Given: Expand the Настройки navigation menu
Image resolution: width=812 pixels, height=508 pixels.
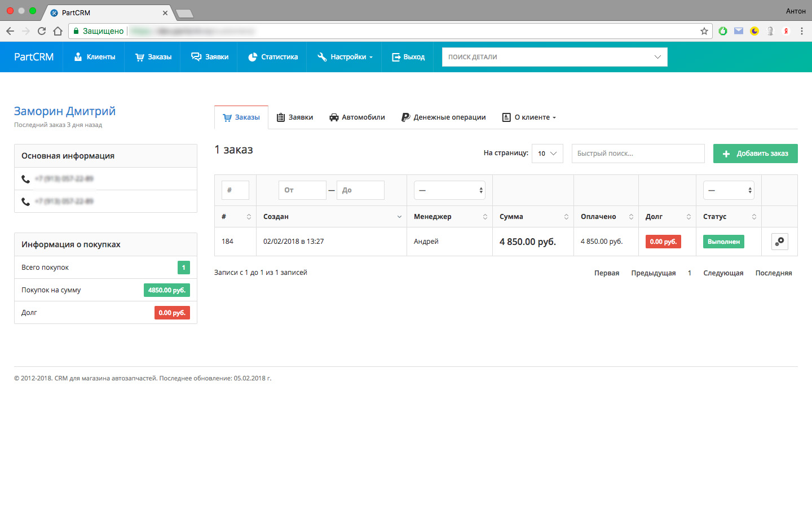Looking at the screenshot, I should coord(345,57).
